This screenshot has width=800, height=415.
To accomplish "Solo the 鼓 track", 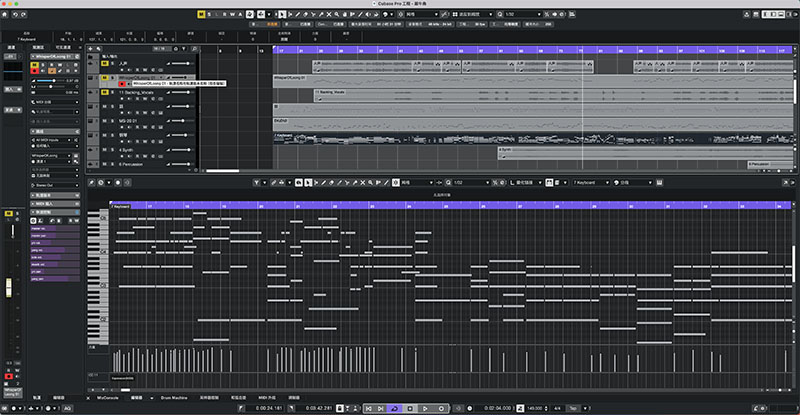I will coord(112,106).
